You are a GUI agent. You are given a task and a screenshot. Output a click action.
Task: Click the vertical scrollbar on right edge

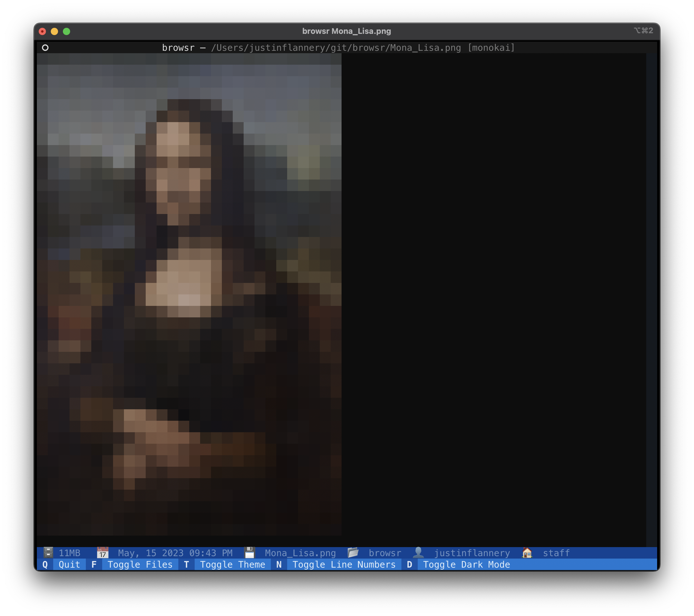[651, 299]
